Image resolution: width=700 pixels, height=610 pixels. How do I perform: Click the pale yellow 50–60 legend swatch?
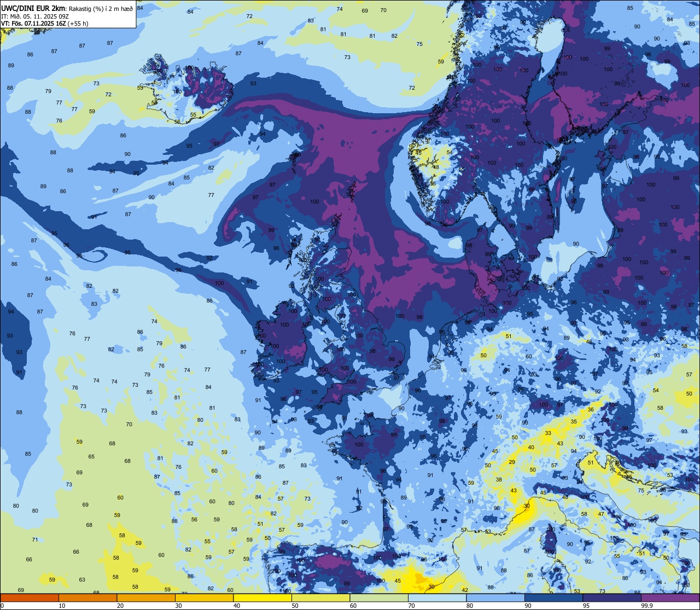click(x=320, y=597)
